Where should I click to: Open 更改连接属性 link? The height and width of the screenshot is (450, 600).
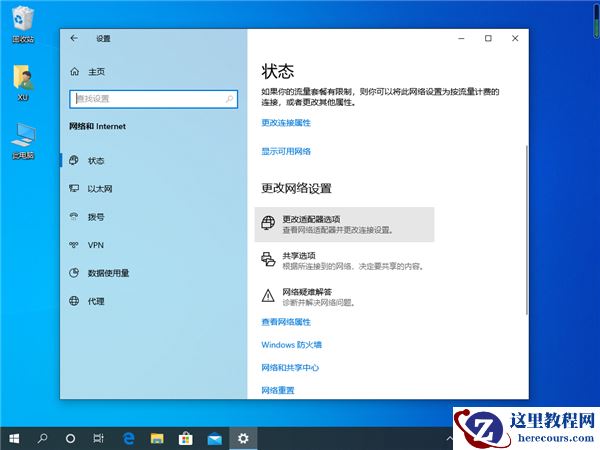(286, 123)
